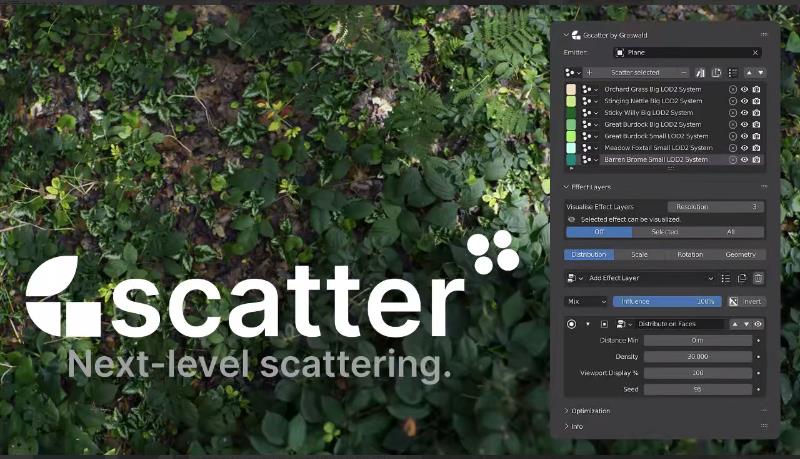Click Meadow Foxtail Small color swatch
Image resolution: width=800 pixels, height=459 pixels.
point(571,148)
